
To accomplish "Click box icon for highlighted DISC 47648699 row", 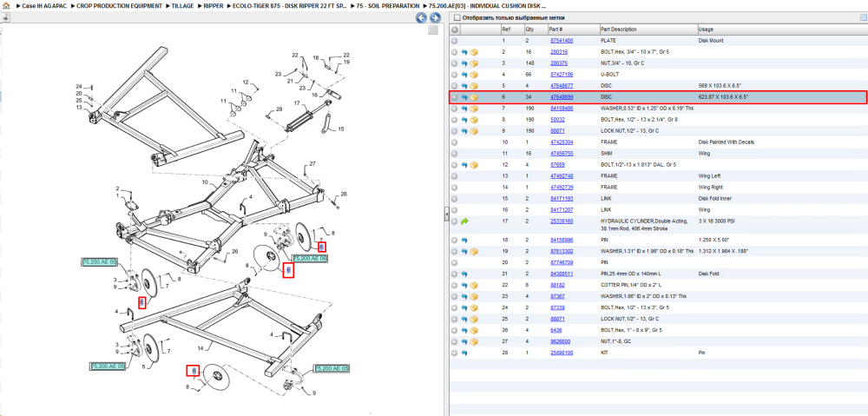I will click(475, 97).
